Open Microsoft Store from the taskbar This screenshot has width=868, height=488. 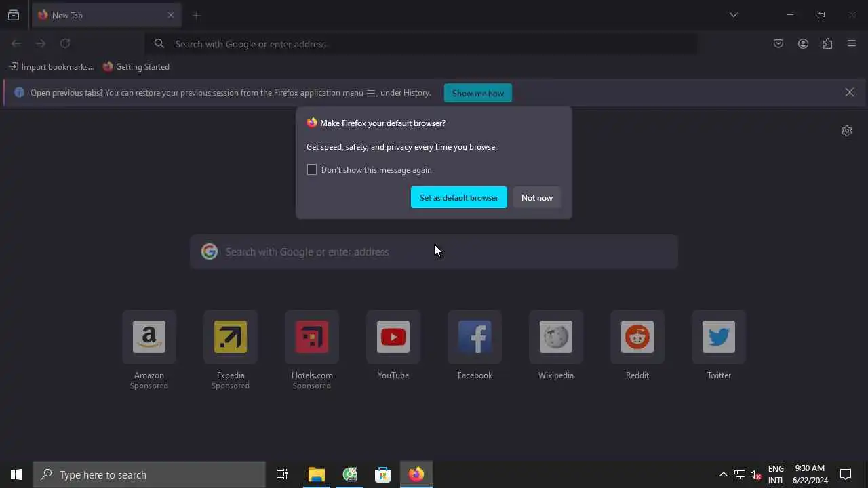pyautogui.click(x=383, y=474)
